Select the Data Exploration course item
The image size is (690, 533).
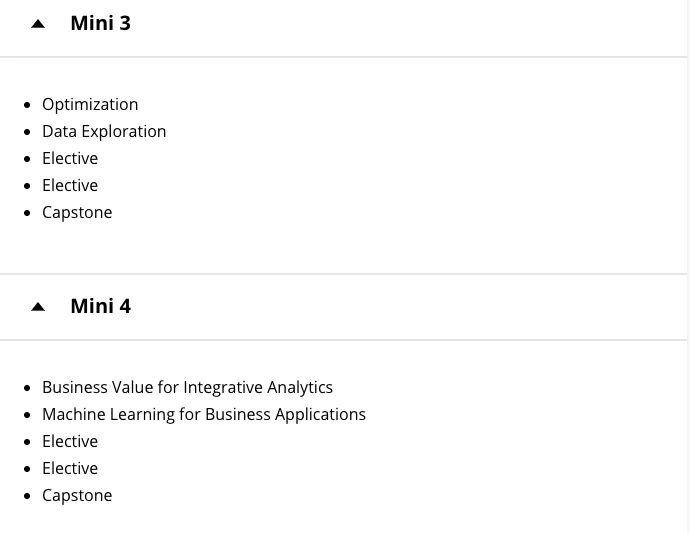click(104, 132)
